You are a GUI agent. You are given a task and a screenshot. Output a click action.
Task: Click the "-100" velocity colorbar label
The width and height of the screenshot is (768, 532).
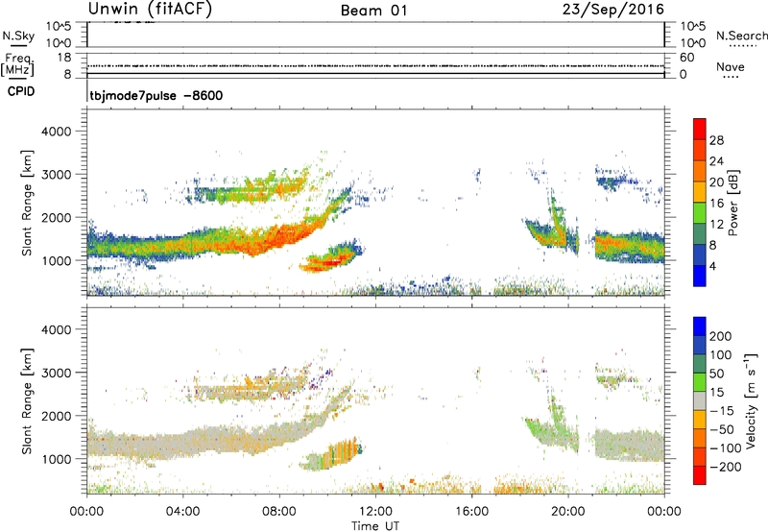coord(725,448)
